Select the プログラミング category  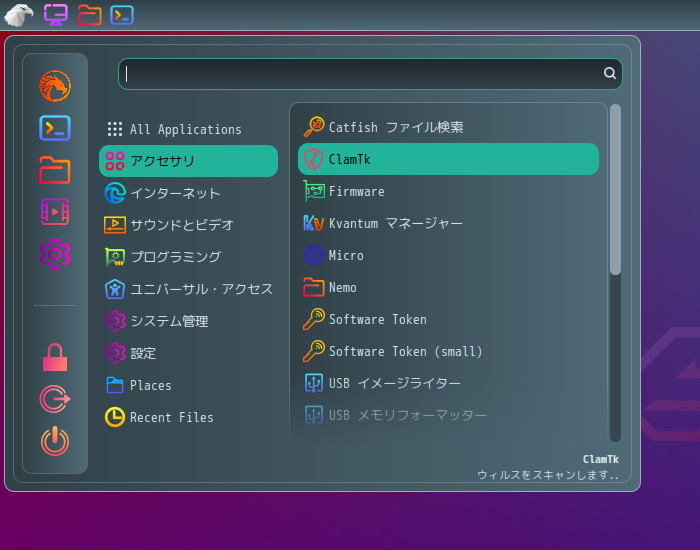[188, 257]
